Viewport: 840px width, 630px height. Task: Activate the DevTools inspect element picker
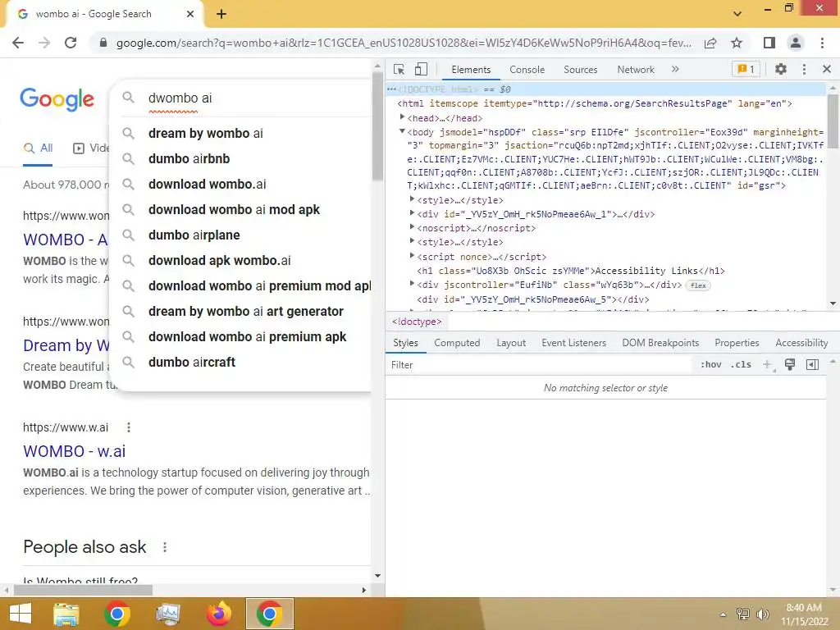(399, 70)
